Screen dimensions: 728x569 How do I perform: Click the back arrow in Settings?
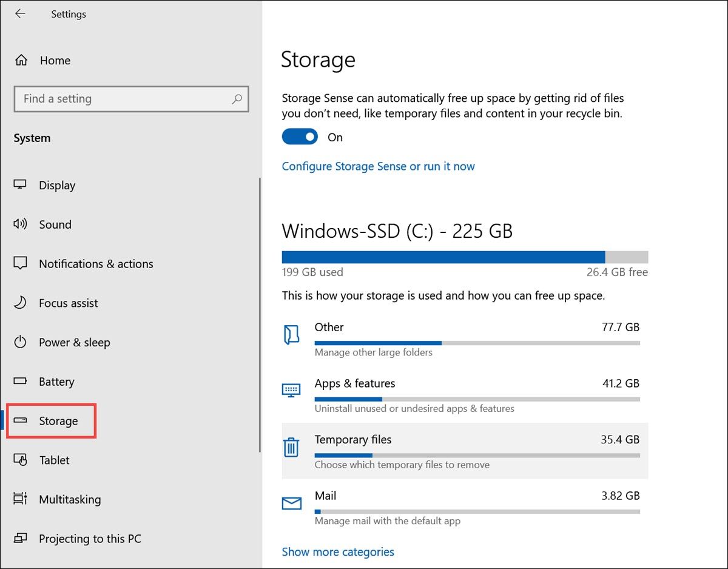[x=19, y=13]
